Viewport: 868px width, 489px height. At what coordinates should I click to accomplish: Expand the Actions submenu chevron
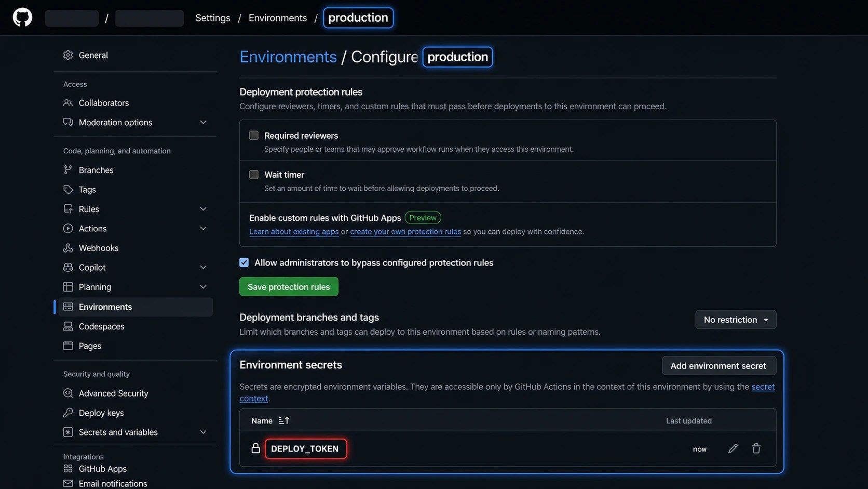coord(204,229)
